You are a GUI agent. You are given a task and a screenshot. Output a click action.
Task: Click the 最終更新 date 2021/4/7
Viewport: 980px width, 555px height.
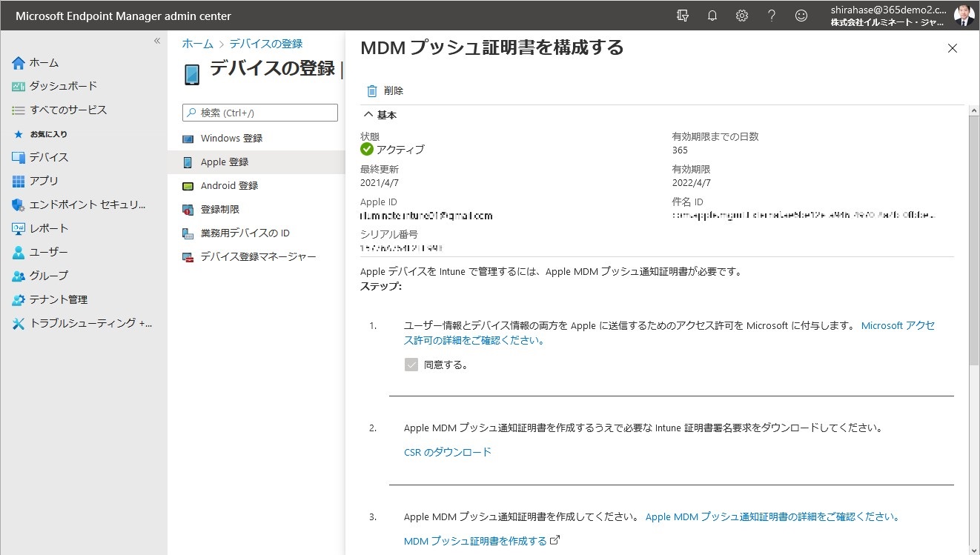tap(380, 182)
